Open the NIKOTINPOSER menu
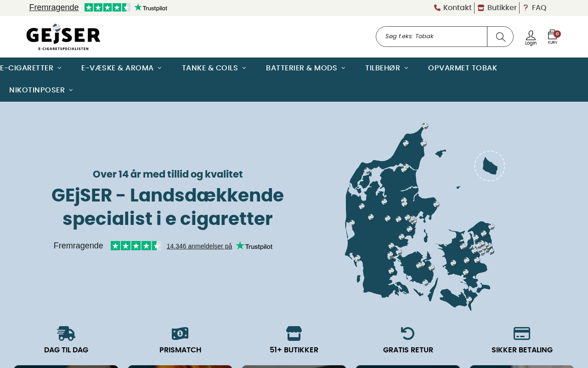This screenshot has height=368, width=588. pos(37,90)
